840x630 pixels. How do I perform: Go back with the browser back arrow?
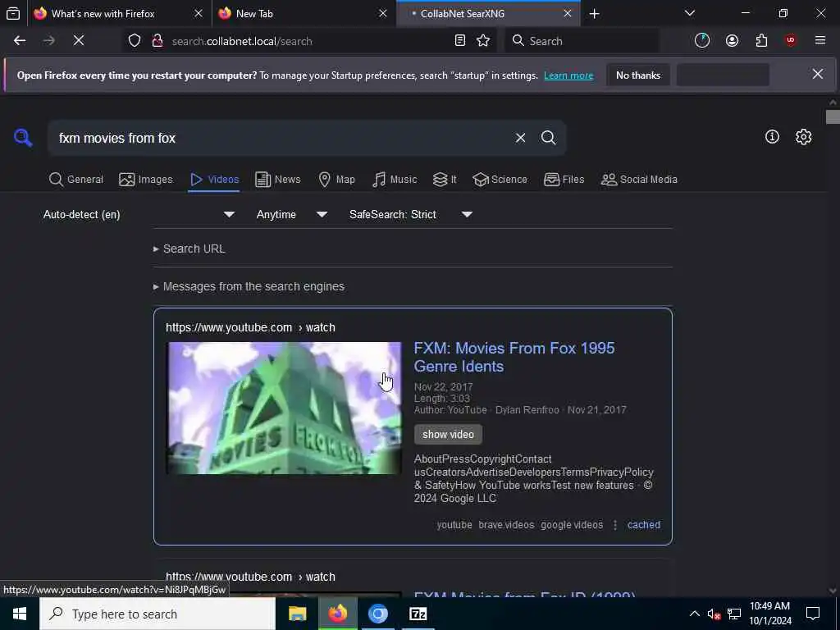pos(20,41)
